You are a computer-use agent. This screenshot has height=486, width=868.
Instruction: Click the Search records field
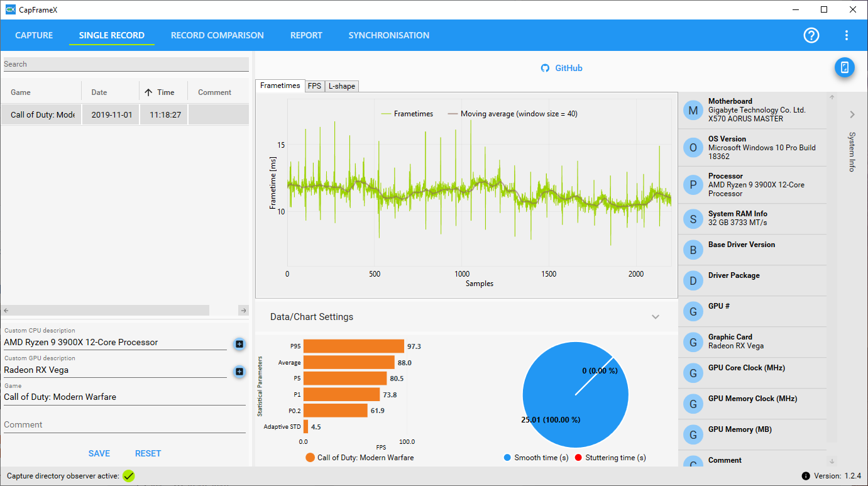click(126, 64)
